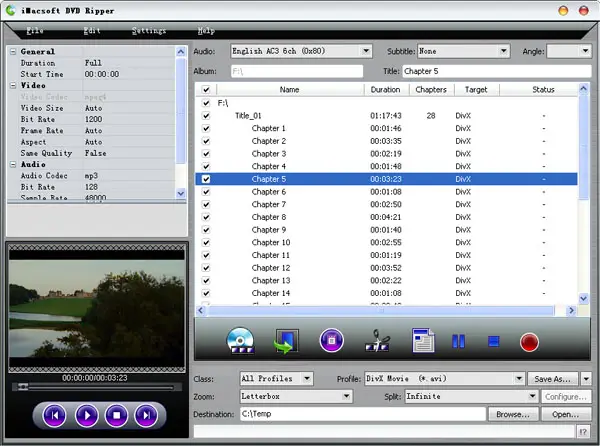Start ripping with the red record button
This screenshot has height=446, width=600.
coord(529,342)
